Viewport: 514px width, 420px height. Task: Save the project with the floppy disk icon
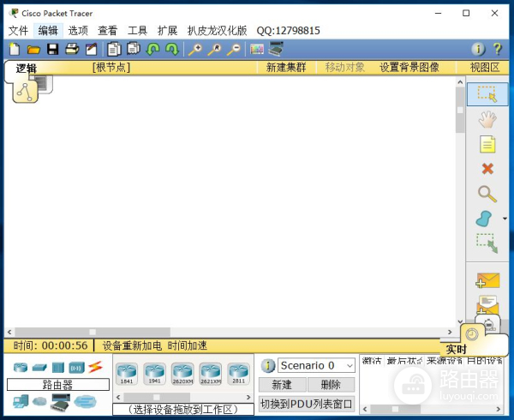coord(53,49)
